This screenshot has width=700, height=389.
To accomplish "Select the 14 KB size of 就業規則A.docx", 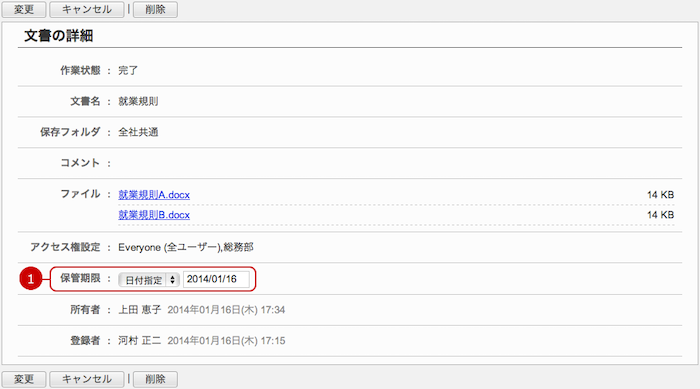I will coord(660,195).
